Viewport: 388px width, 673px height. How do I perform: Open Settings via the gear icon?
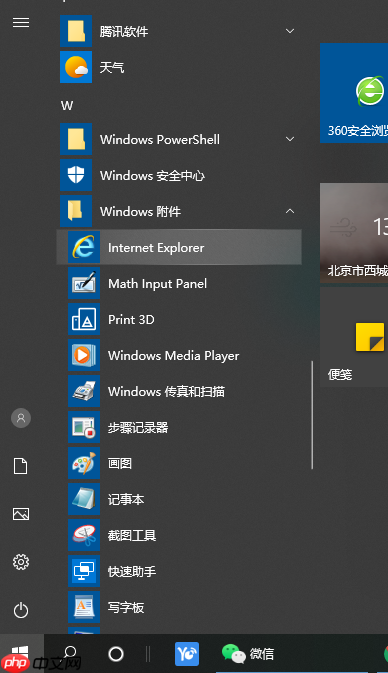pos(21,561)
